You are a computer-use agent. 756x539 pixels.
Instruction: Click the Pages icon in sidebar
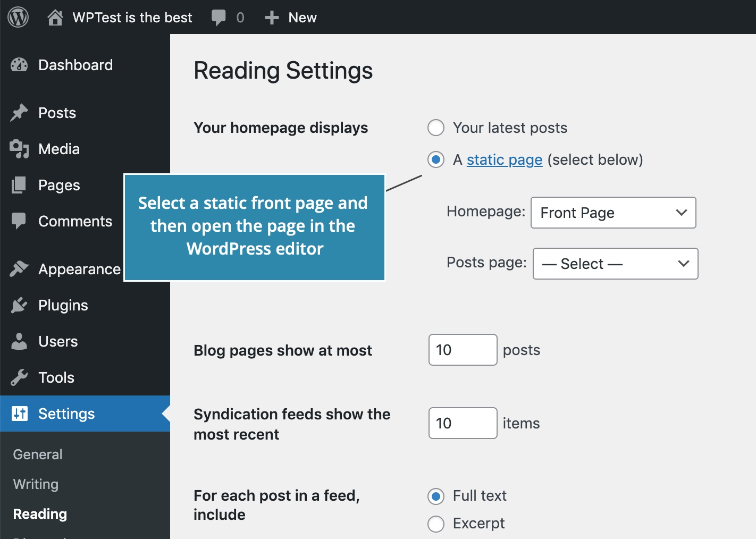(19, 185)
